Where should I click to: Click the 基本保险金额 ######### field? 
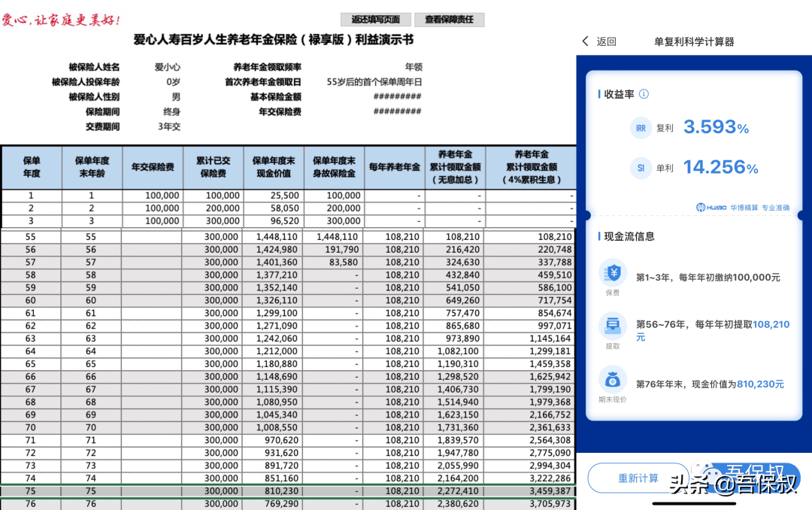pyautogui.click(x=397, y=96)
